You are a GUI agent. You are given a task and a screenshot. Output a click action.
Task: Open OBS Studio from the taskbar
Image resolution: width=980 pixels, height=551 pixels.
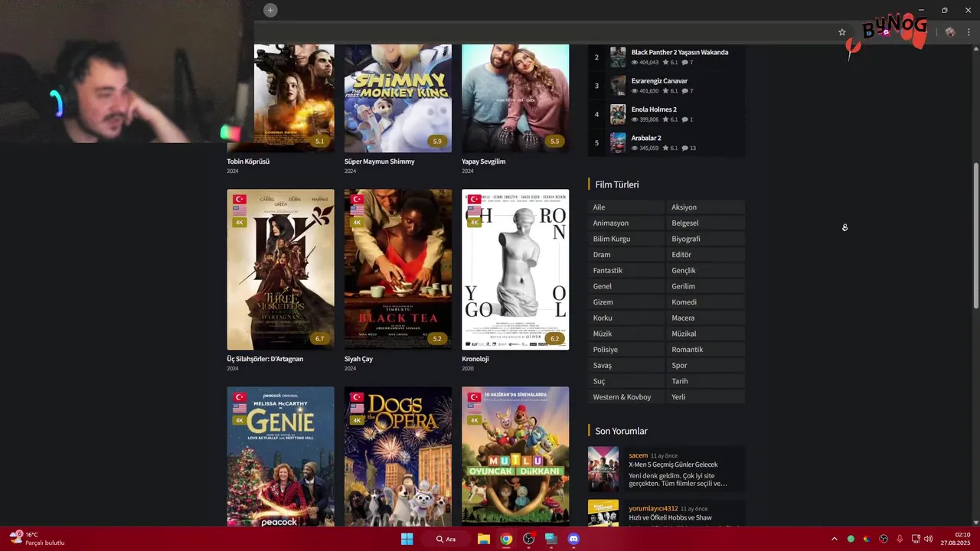click(528, 539)
